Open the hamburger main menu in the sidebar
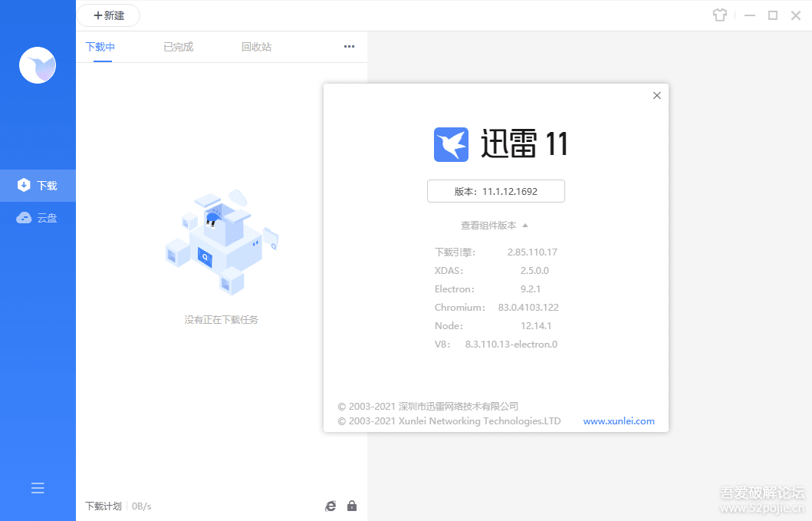Viewport: 812px width, 521px height. [38, 488]
